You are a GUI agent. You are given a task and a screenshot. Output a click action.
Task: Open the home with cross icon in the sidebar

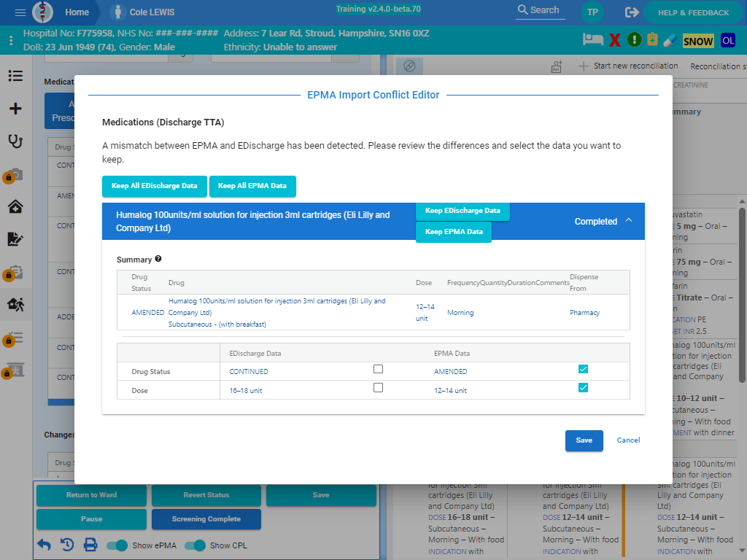pyautogui.click(x=15, y=206)
